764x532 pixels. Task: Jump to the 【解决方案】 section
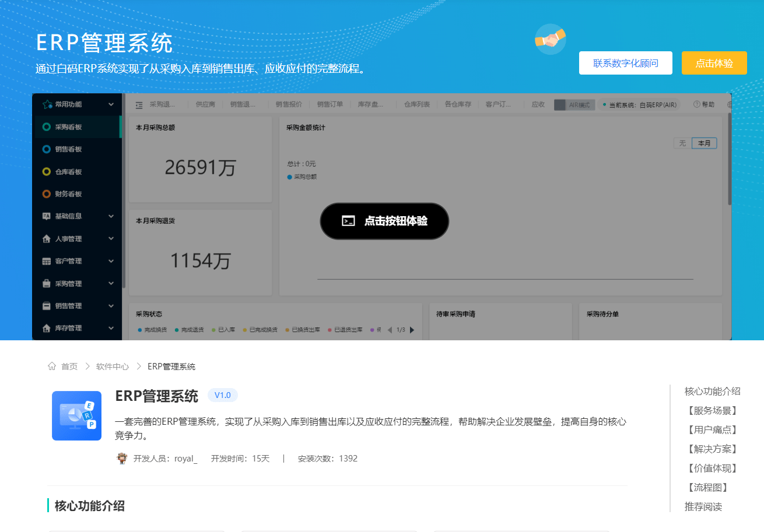pyautogui.click(x=713, y=449)
